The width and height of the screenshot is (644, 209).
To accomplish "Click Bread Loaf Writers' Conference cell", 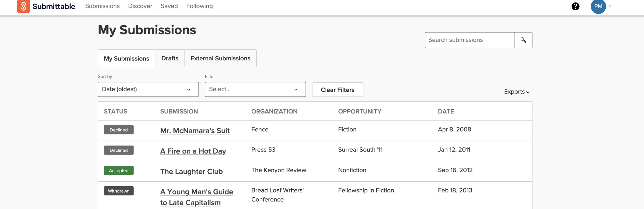I will coord(277,195).
